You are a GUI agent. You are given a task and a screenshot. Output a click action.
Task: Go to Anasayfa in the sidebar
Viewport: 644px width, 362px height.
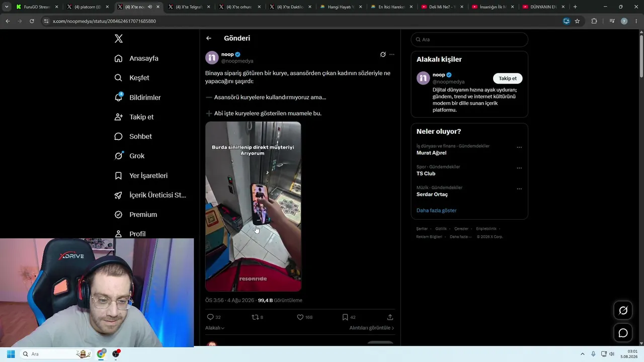click(136, 58)
